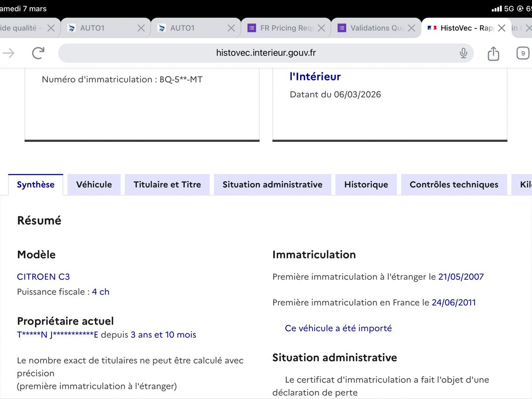Click the 'Résumé' heading

tap(39, 220)
